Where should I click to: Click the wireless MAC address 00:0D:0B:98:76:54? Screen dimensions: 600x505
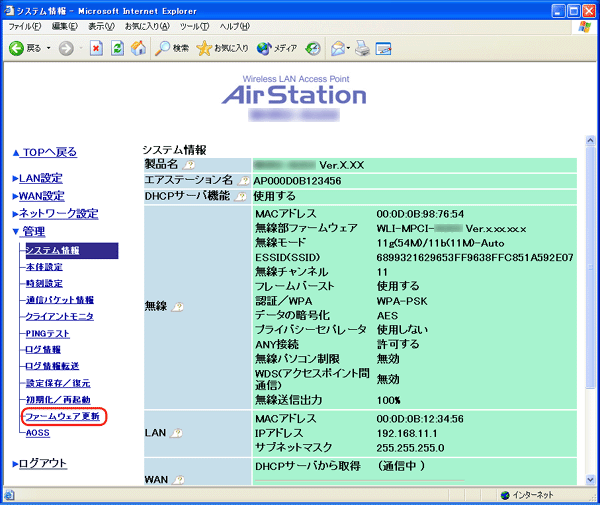420,214
